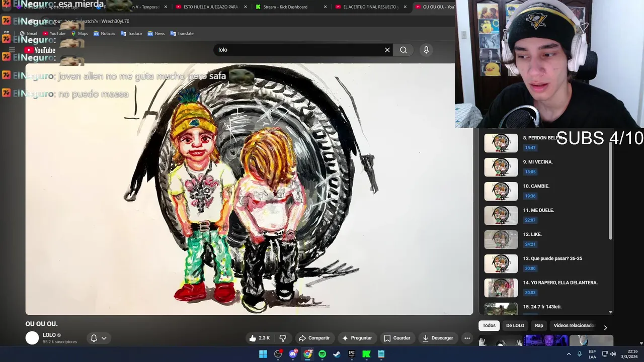Screen dimensions: 644x362
Task: Open thumbnail of 14. YO RAPERO, ELLA DELANTERA
Action: pos(501,288)
